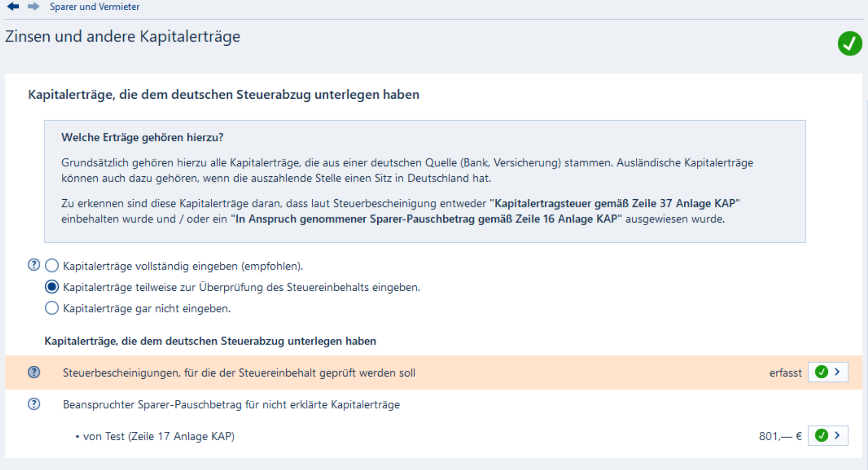Open help for Beanspruchter Sparer-Pauschbetrag
The image size is (868, 470).
(34, 404)
